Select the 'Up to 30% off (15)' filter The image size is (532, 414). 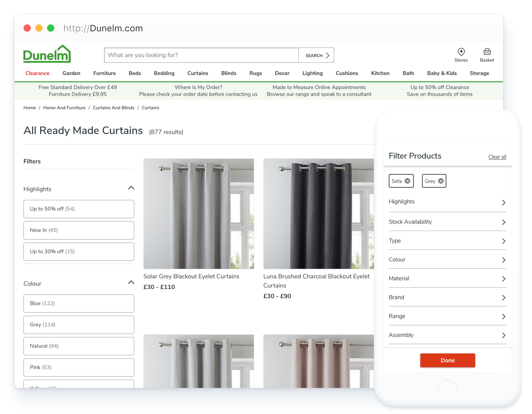pos(79,252)
